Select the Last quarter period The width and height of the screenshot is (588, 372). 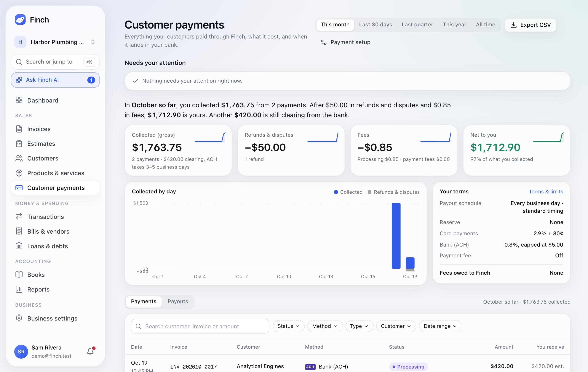click(x=417, y=25)
